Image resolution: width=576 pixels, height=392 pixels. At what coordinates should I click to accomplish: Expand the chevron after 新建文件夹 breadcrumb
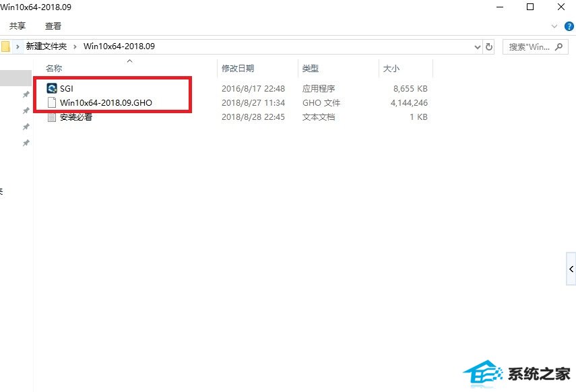[x=75, y=46]
